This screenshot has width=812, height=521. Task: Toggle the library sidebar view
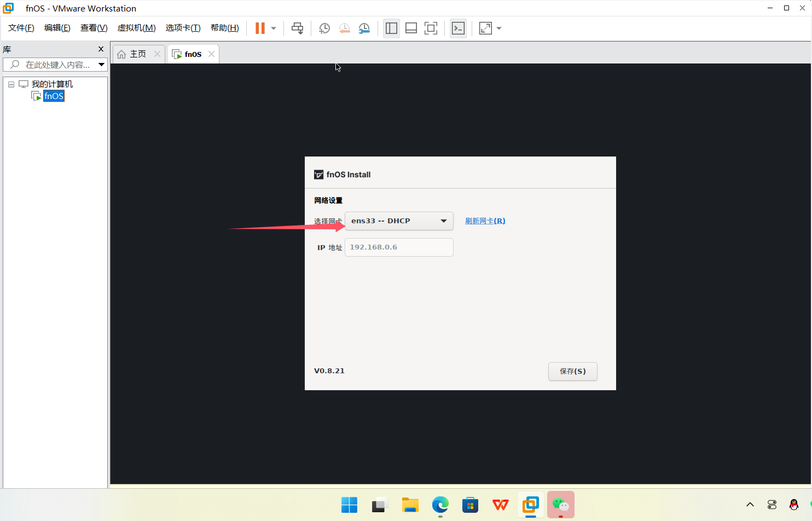point(391,28)
